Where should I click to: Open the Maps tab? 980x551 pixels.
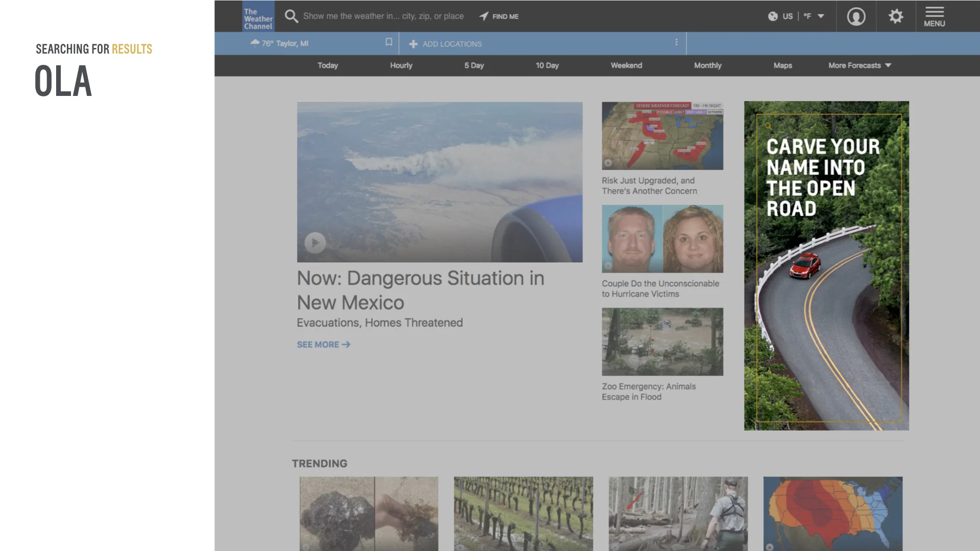782,65
